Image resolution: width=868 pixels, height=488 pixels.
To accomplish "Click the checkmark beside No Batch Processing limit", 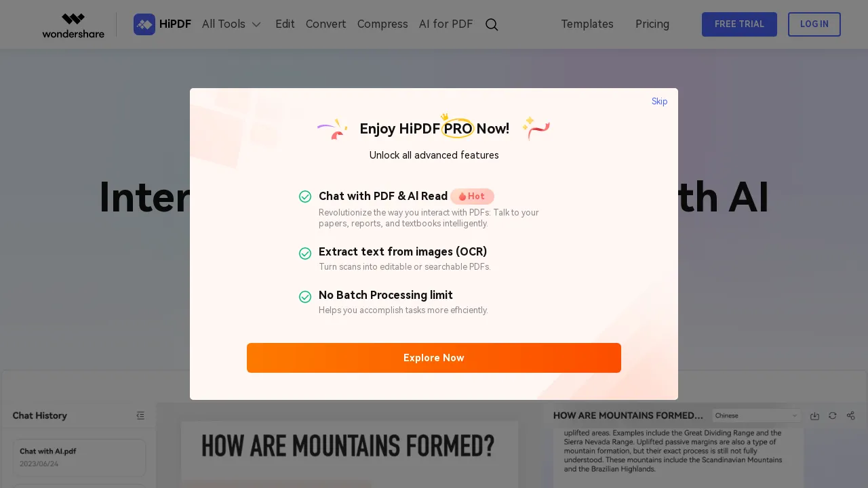I will [x=305, y=297].
